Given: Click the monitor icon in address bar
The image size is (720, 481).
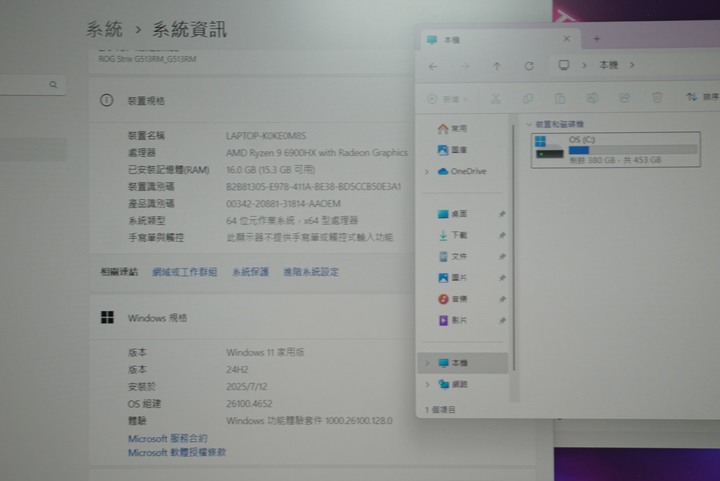Looking at the screenshot, I should click(564, 65).
